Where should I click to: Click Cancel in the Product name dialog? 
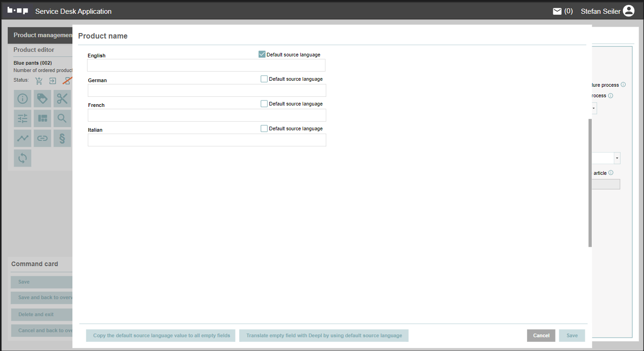(541, 335)
